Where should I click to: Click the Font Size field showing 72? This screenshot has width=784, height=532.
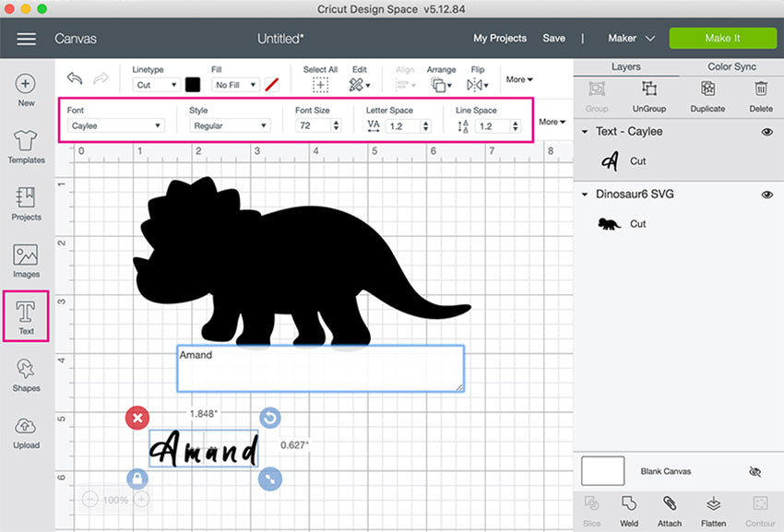click(314, 125)
